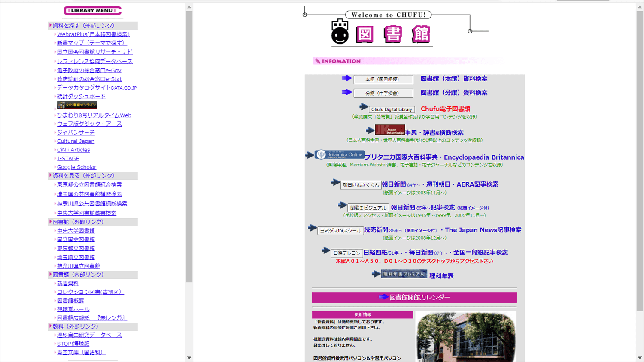Click the 分館（中学校舎）search button
644x362 pixels.
(x=383, y=93)
